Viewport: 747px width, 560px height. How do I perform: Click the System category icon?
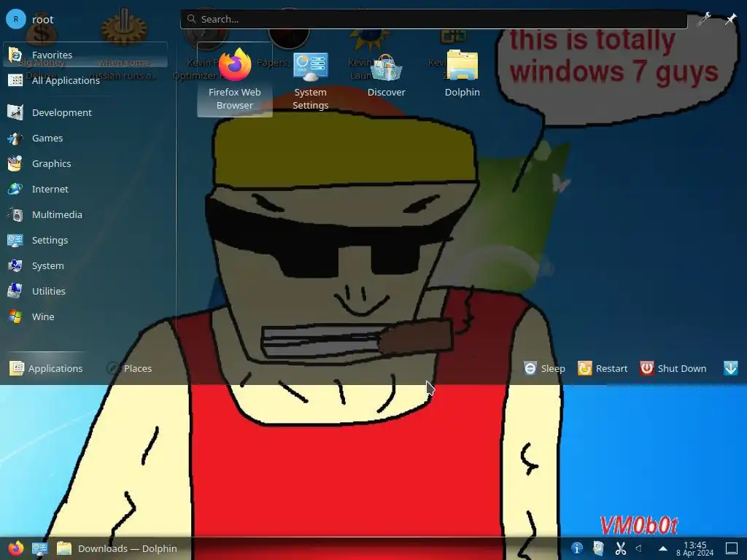tap(15, 265)
